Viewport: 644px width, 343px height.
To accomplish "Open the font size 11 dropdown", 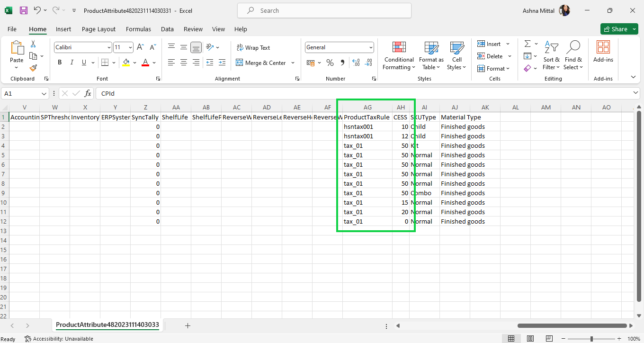I will 130,47.
